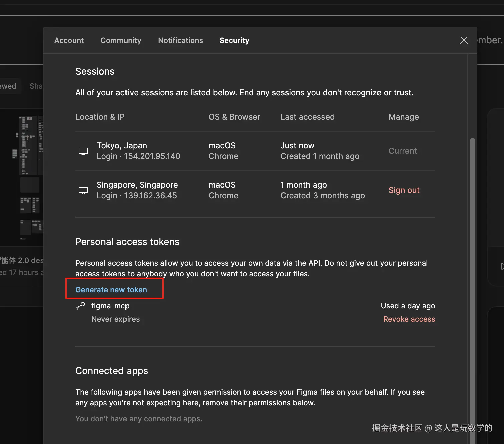Click the figma-mcp token name
The image size is (504, 444).
pyautogui.click(x=110, y=306)
